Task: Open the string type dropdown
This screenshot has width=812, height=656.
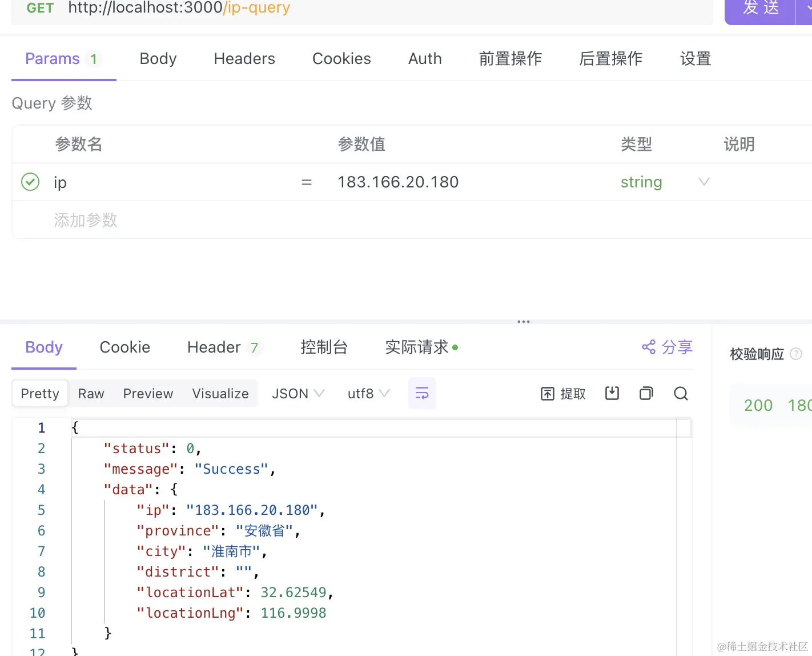Action: (x=704, y=182)
